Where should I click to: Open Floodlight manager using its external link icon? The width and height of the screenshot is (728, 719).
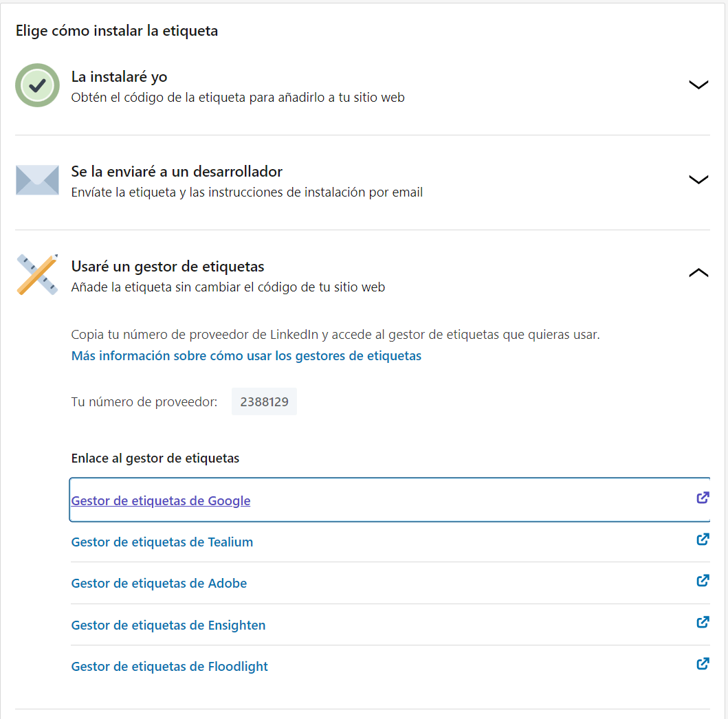pos(703,664)
